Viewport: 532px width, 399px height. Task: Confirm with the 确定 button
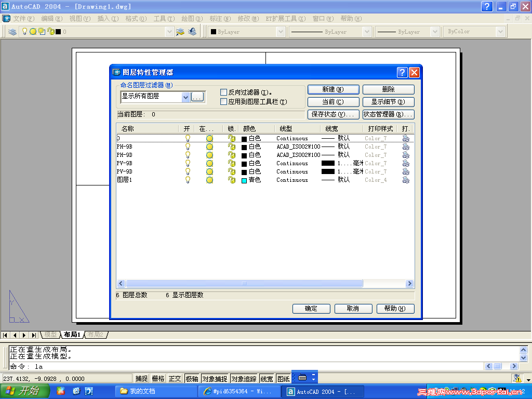tap(311, 309)
